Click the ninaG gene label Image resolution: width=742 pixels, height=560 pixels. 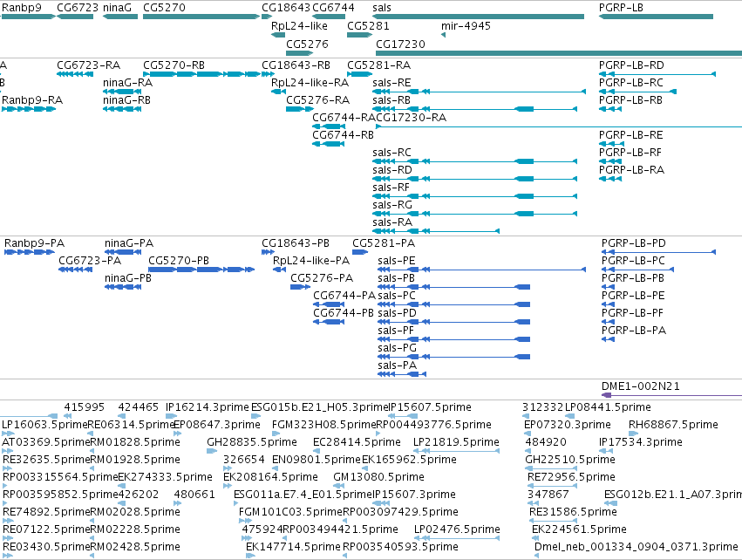tap(118, 8)
